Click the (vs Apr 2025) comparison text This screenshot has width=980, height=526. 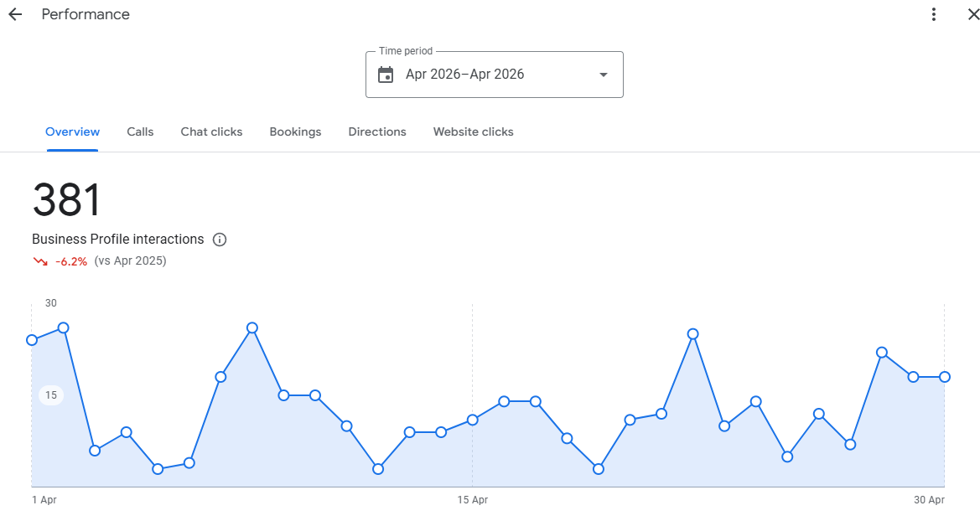coord(130,260)
